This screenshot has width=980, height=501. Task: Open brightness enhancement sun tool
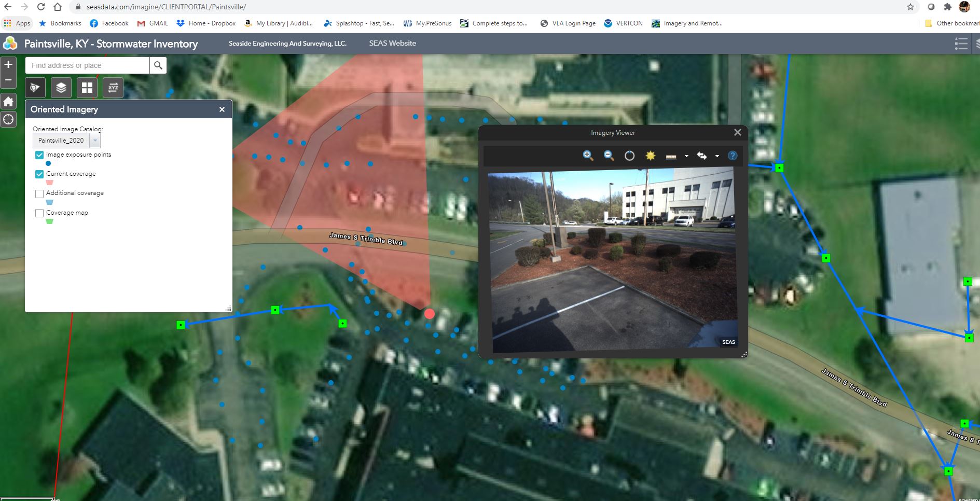click(650, 156)
